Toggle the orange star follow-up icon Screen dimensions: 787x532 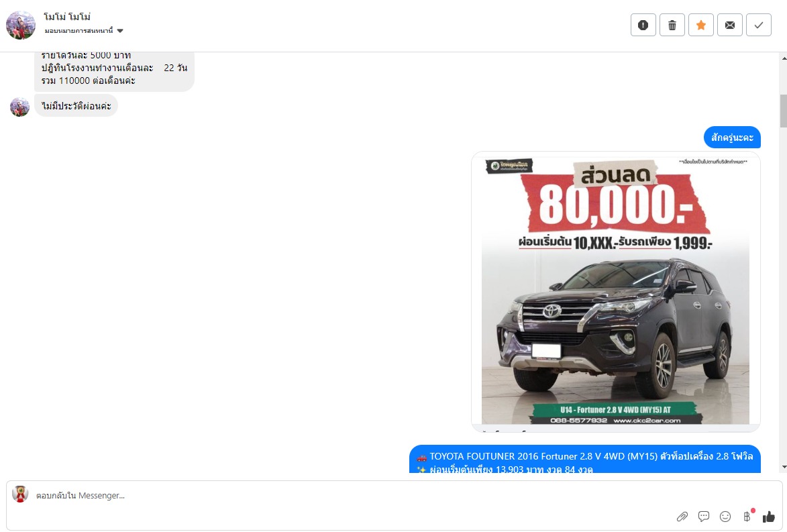701,25
